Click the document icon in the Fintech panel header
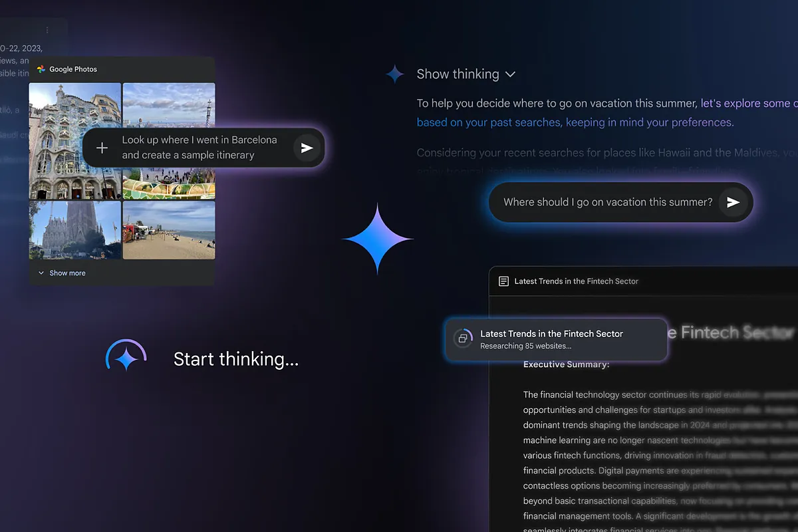The height and width of the screenshot is (532, 798). pyautogui.click(x=503, y=281)
